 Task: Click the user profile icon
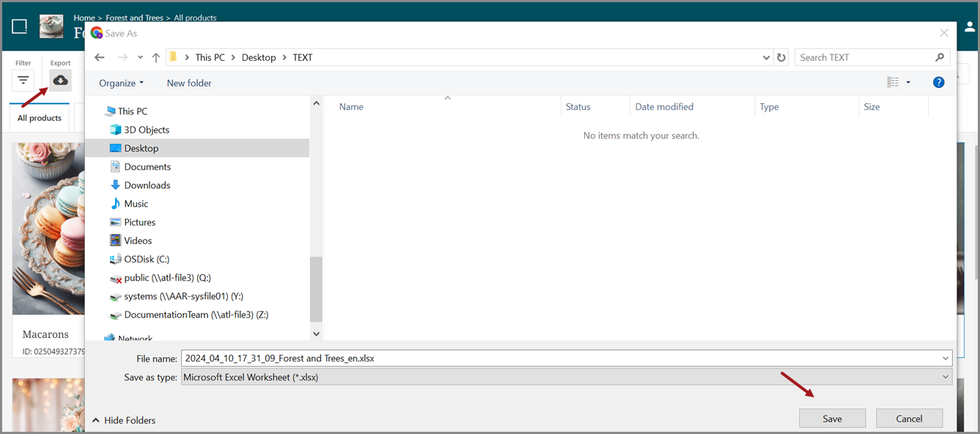pyautogui.click(x=970, y=26)
